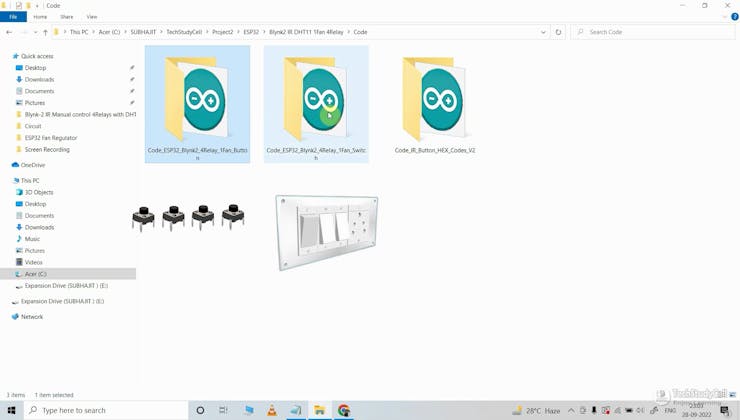Open the Code_IR_Button_HEX_Codes_V2 folder

[435, 104]
